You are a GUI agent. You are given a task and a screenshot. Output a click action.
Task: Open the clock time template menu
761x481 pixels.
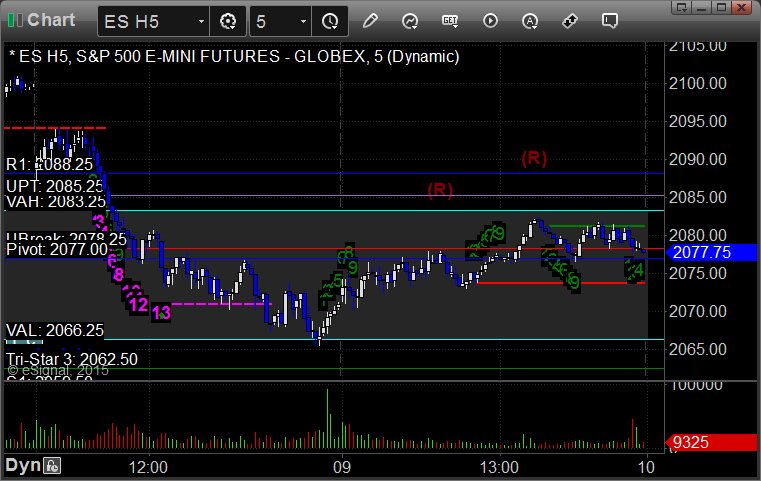[330, 21]
